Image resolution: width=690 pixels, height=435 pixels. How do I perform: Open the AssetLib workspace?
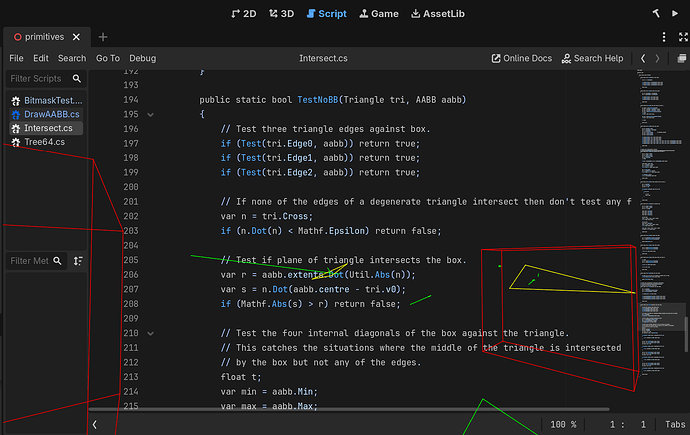click(437, 14)
